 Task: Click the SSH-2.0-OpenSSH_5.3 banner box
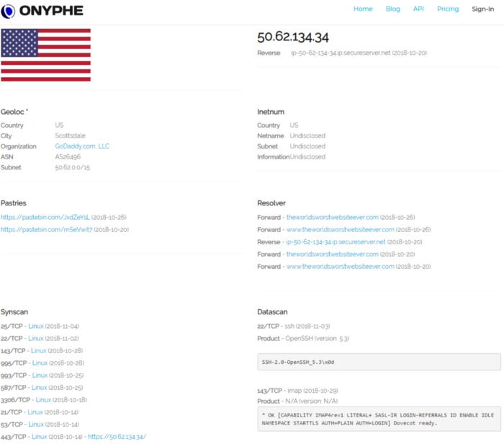[x=379, y=362]
